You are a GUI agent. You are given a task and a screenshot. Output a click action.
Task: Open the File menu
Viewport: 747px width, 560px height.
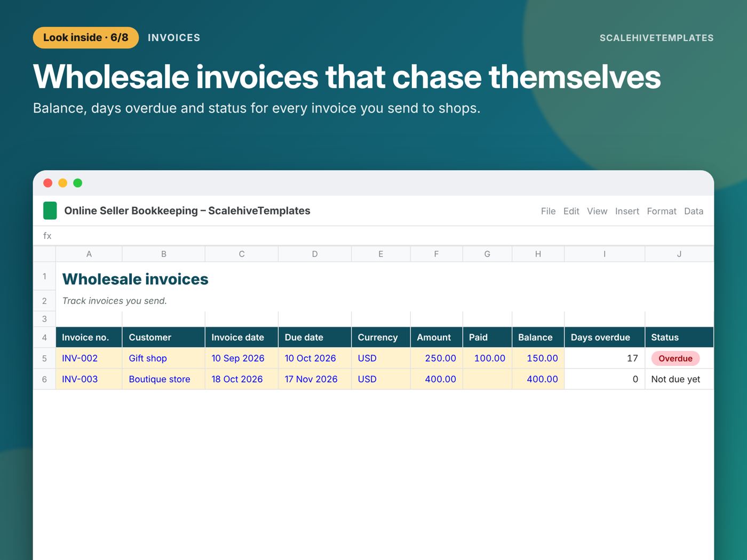click(548, 211)
